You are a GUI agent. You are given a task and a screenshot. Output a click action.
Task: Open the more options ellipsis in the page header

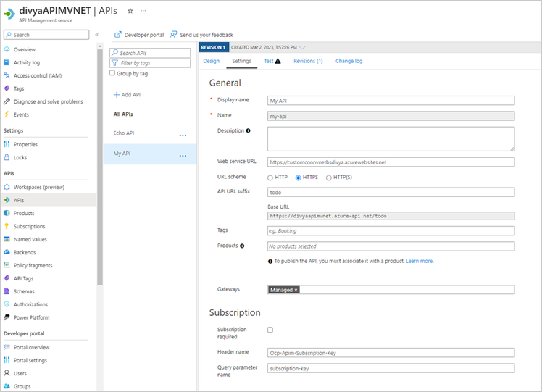pyautogui.click(x=143, y=11)
